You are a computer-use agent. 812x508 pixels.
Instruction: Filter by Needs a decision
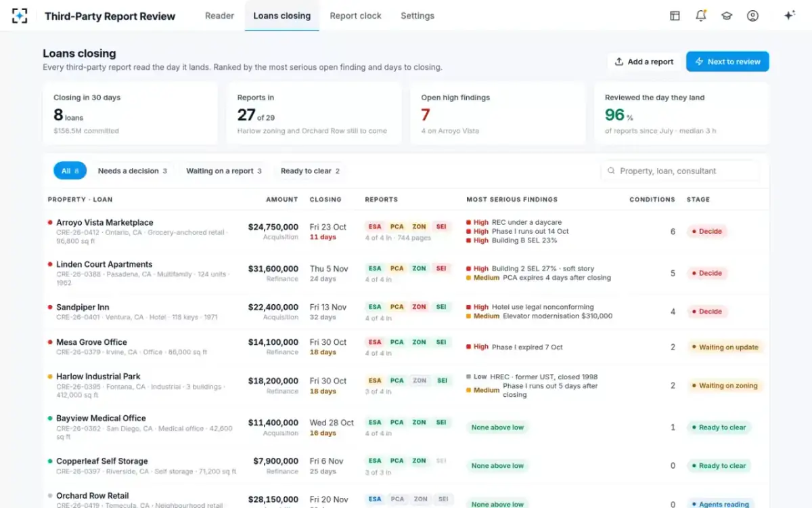pos(132,171)
